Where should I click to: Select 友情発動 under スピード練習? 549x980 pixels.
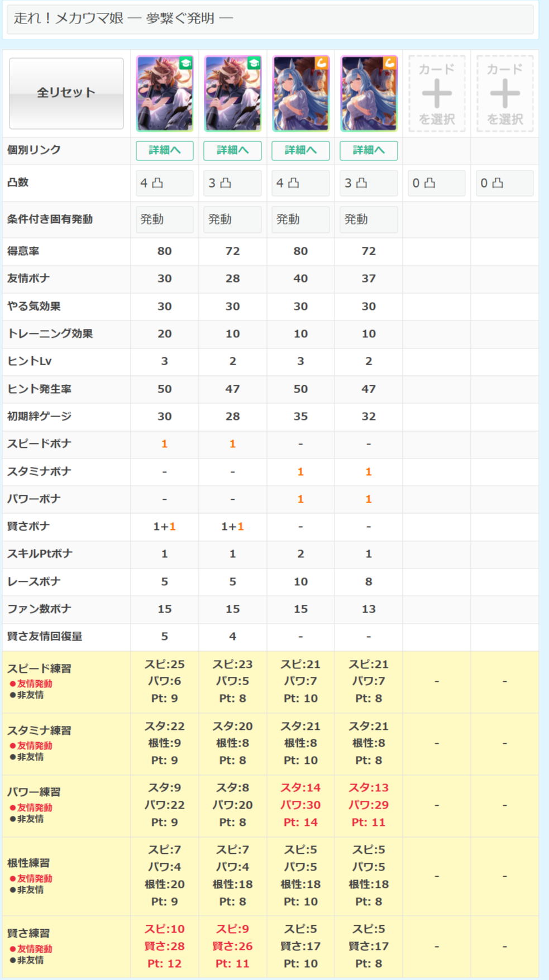point(31,683)
